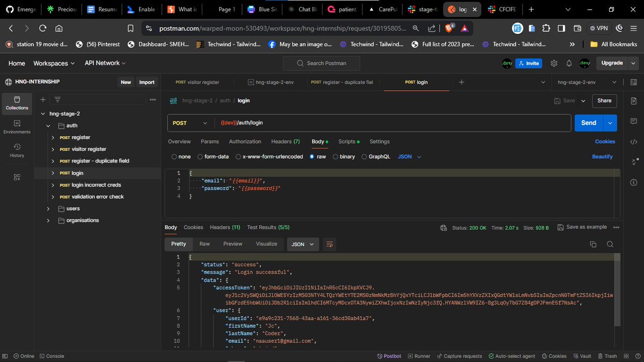Click the Cookies link beside request tabs
This screenshot has width=644, height=362.
click(x=605, y=142)
